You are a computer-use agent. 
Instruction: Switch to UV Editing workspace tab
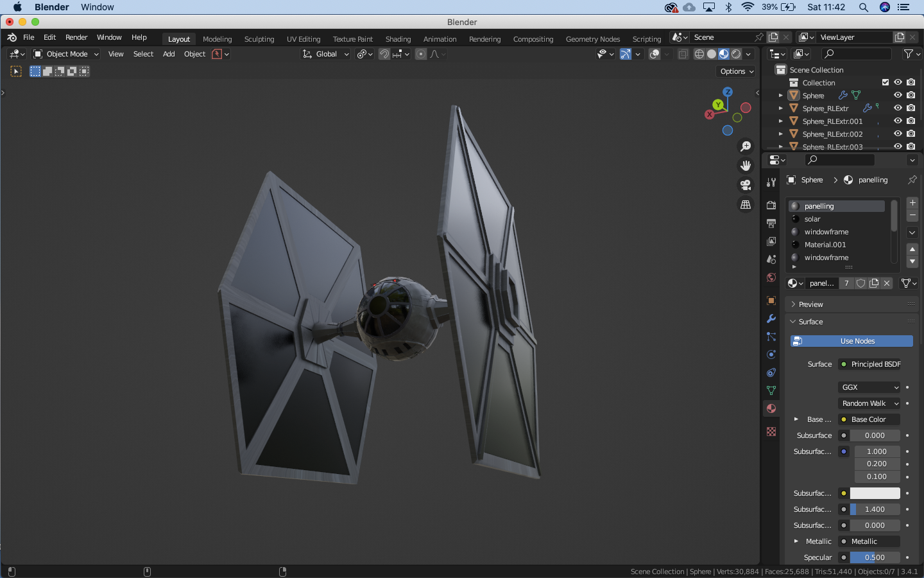click(x=304, y=39)
